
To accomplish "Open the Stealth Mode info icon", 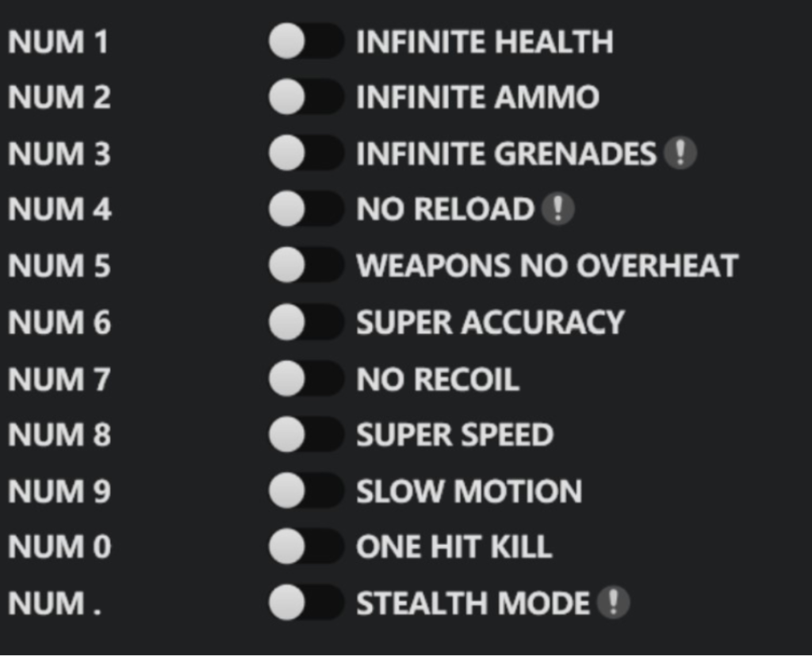I will tap(612, 604).
